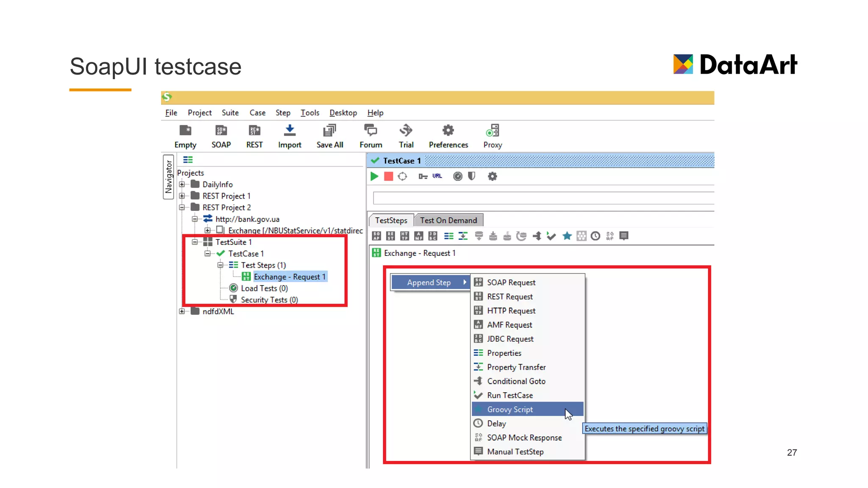Switch to the TestSteps tab
868x488 pixels.
pyautogui.click(x=391, y=220)
